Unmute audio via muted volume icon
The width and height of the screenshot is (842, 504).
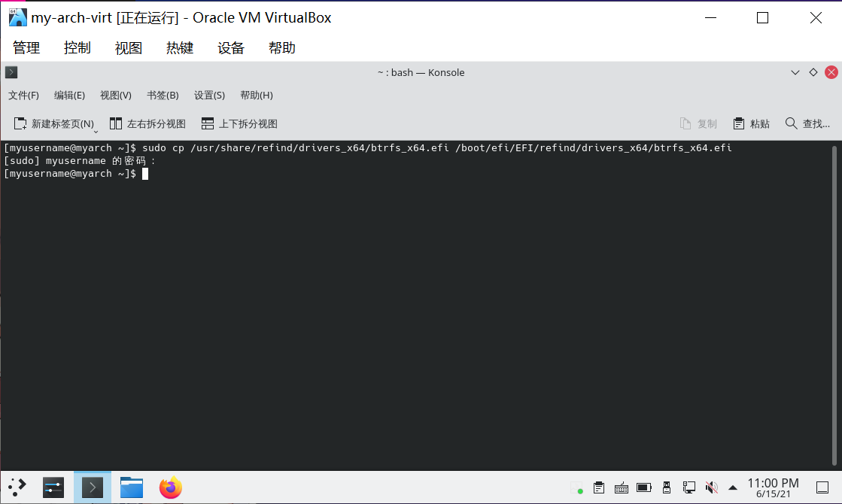pos(710,487)
